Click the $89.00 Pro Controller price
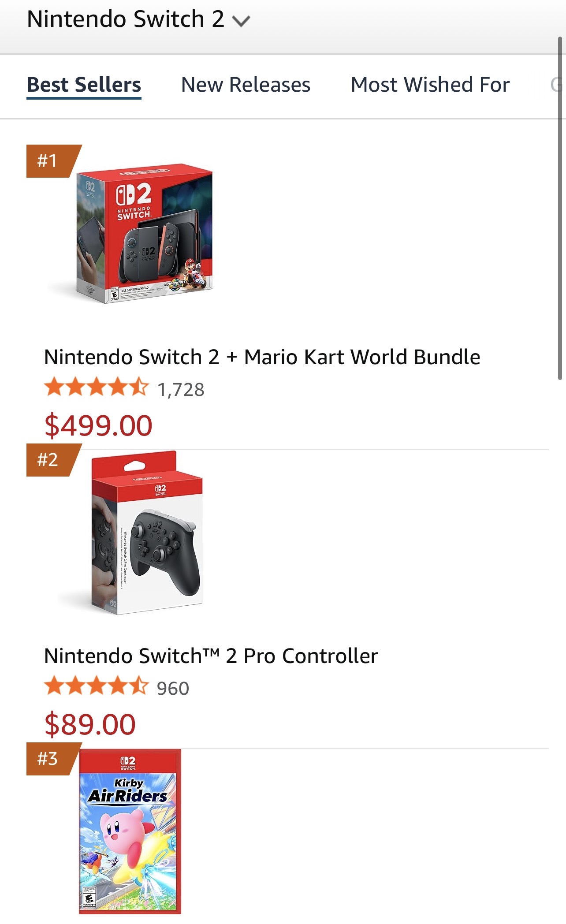The height and width of the screenshot is (924, 566). point(90,724)
